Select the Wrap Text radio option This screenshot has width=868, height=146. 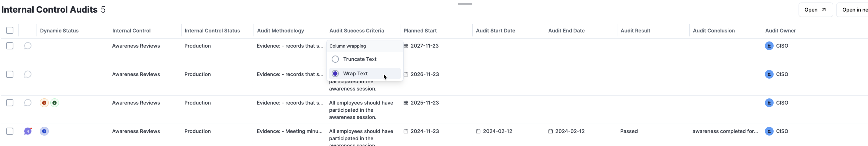point(335,74)
